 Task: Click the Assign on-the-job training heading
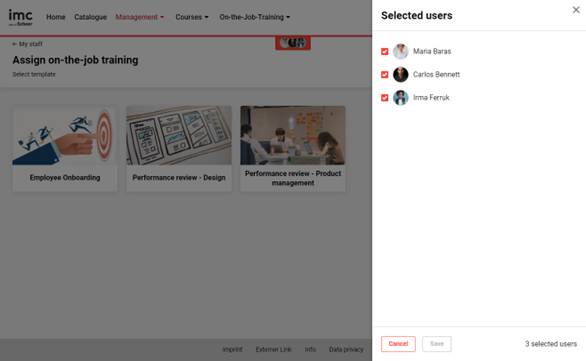(75, 60)
